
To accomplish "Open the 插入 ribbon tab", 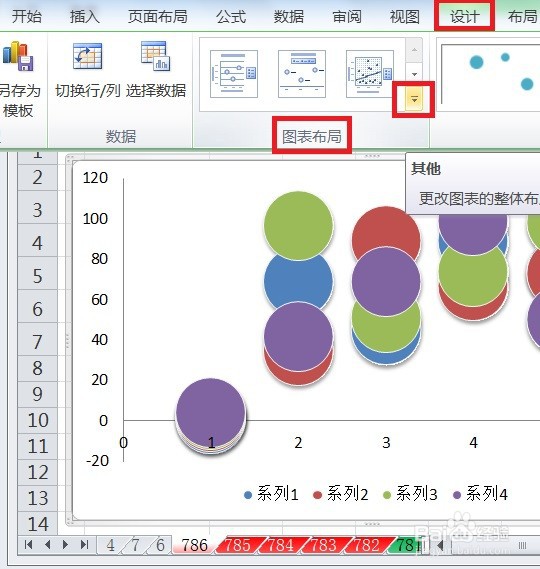I will pyautogui.click(x=85, y=17).
